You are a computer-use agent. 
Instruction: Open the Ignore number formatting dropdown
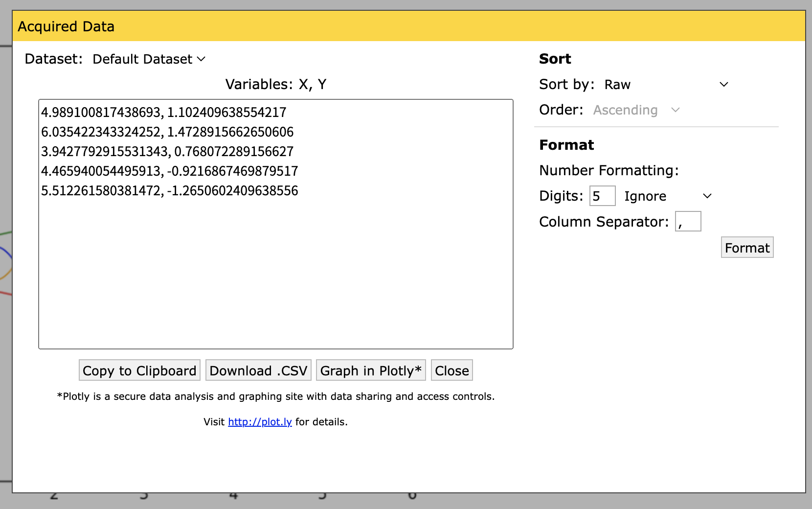coord(668,196)
